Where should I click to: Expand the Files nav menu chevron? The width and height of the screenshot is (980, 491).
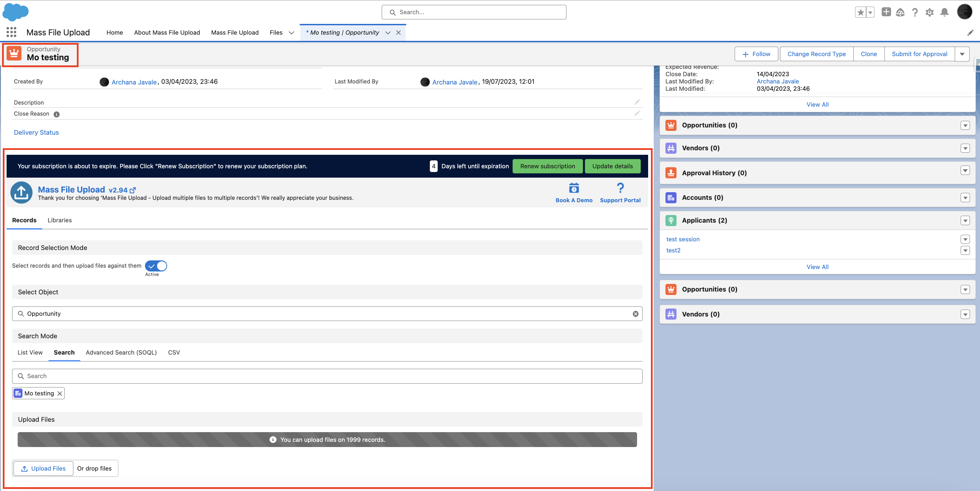[x=291, y=33]
